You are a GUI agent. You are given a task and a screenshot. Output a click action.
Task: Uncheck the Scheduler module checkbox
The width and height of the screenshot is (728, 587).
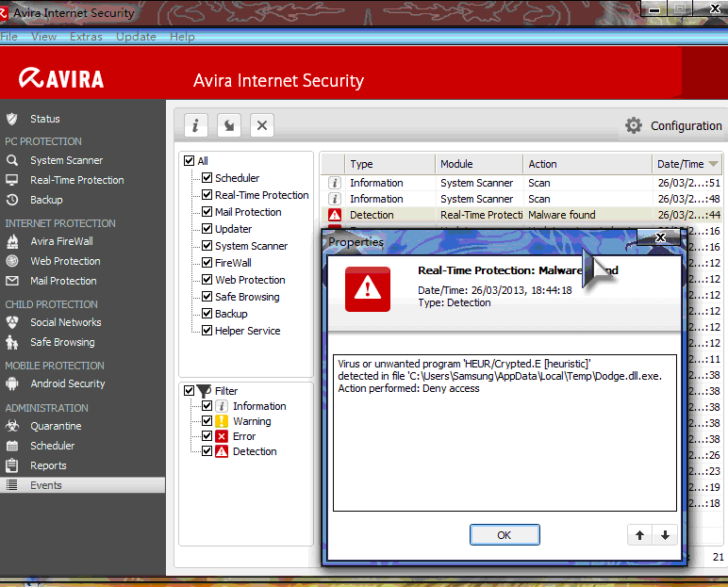[x=207, y=178]
